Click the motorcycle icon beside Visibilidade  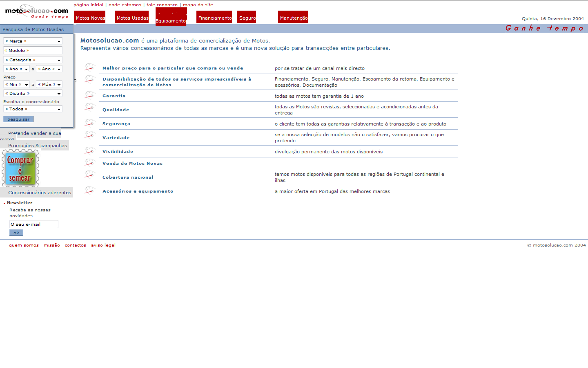(x=90, y=150)
